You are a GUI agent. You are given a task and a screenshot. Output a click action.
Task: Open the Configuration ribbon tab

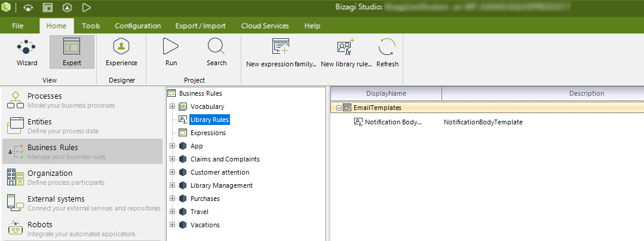137,26
